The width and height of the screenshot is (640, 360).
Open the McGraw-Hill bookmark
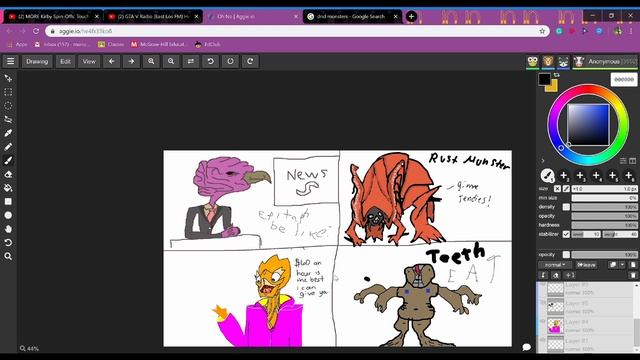click(x=158, y=44)
